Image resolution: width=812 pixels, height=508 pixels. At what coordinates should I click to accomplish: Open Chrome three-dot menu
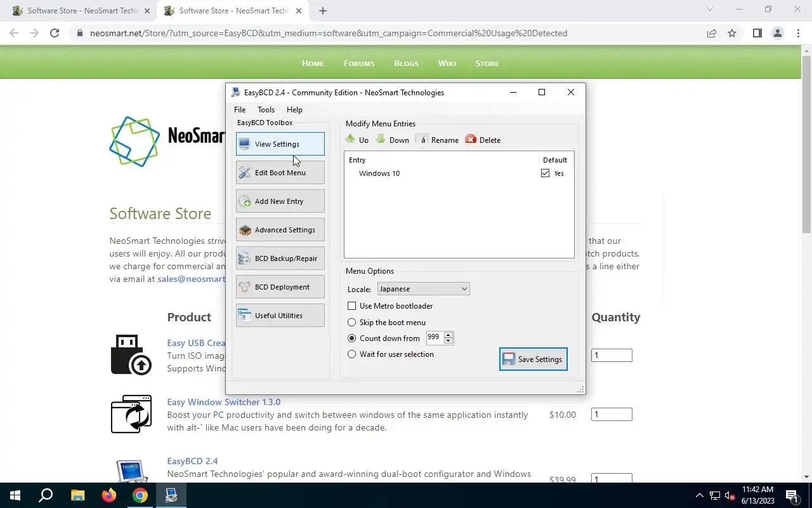tap(797, 33)
